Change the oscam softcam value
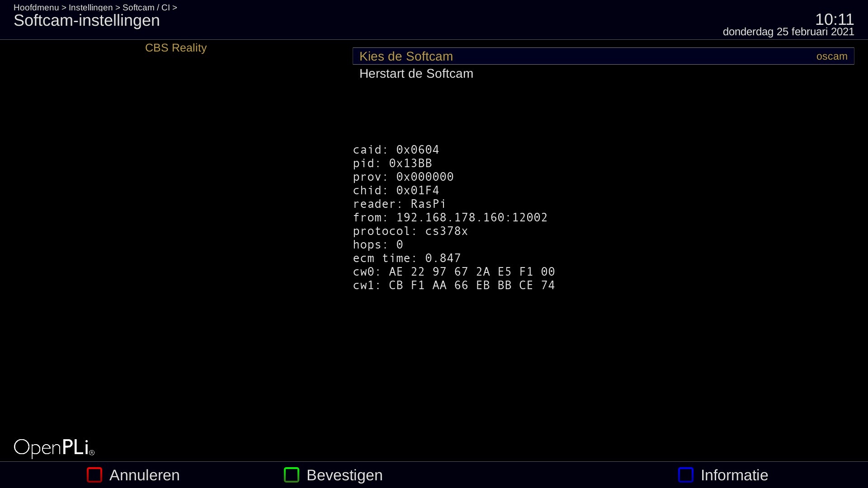The width and height of the screenshot is (868, 488). click(831, 56)
